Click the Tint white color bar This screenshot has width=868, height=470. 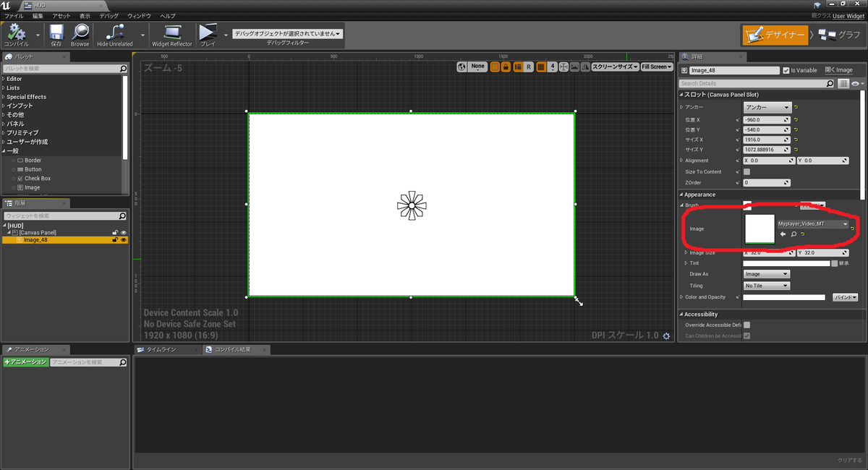coord(786,263)
